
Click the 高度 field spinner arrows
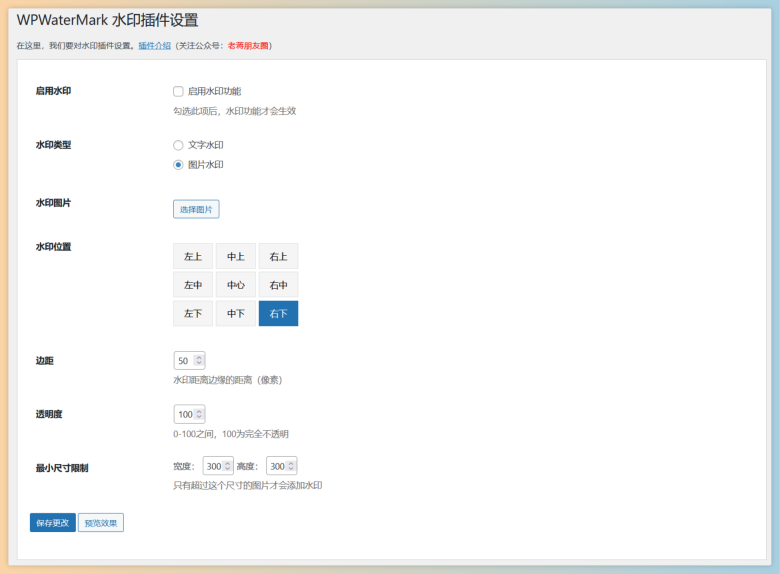click(x=291, y=466)
